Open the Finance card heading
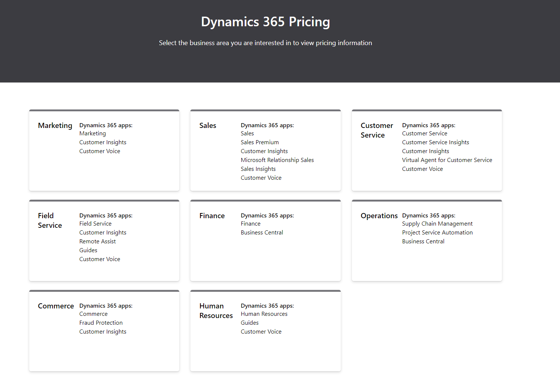The height and width of the screenshot is (392, 560). tap(212, 216)
